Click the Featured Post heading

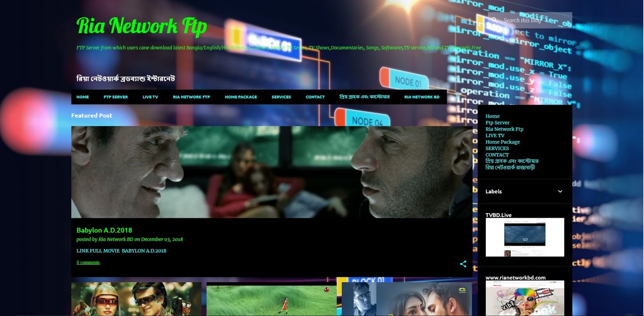pyautogui.click(x=92, y=116)
